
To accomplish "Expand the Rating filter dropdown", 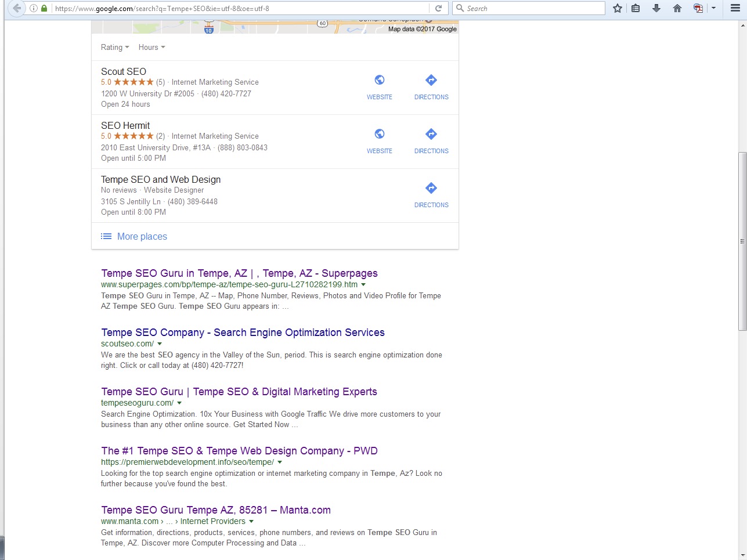I will coord(115,47).
